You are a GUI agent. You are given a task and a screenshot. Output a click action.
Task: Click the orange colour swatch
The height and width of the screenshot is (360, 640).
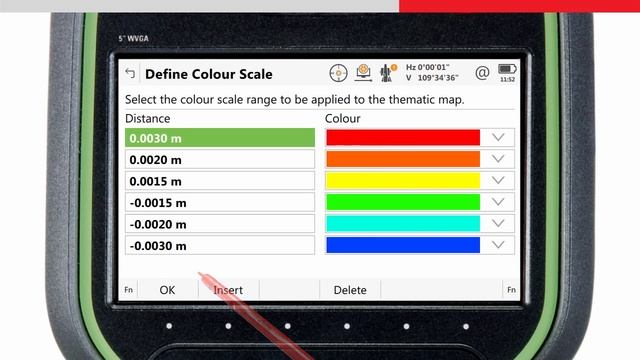click(x=403, y=159)
